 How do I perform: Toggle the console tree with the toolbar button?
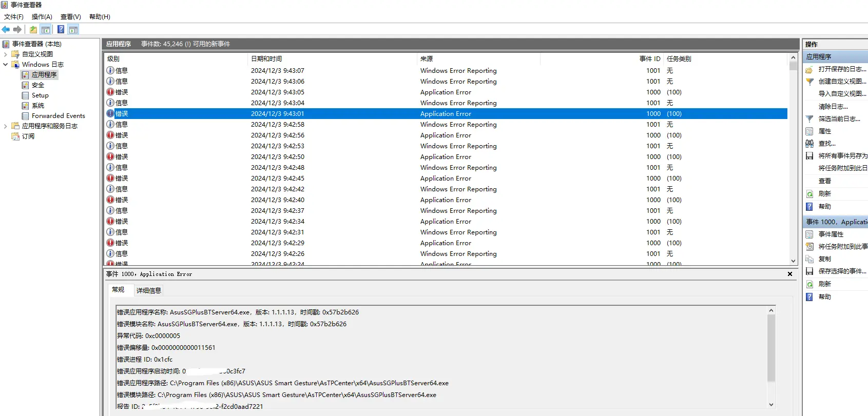pyautogui.click(x=46, y=30)
